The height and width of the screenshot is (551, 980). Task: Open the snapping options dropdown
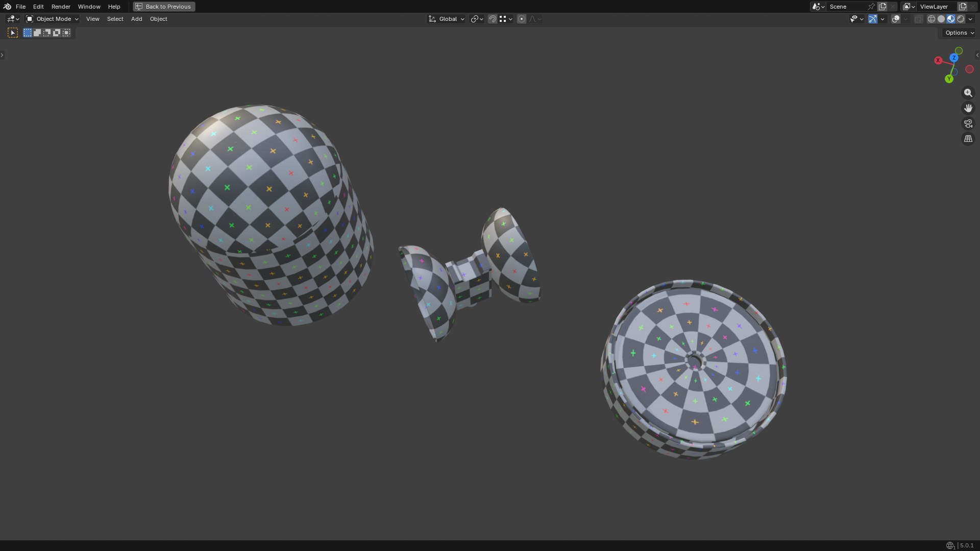click(506, 19)
